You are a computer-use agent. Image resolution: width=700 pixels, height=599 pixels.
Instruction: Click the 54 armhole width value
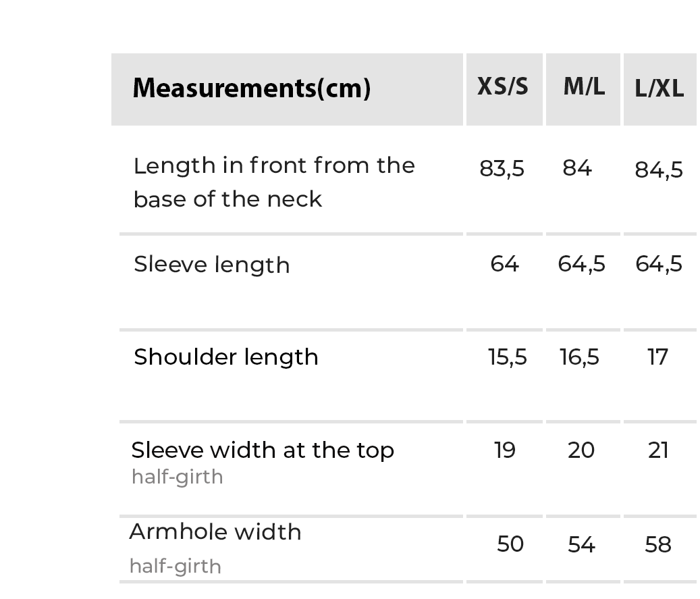(581, 544)
